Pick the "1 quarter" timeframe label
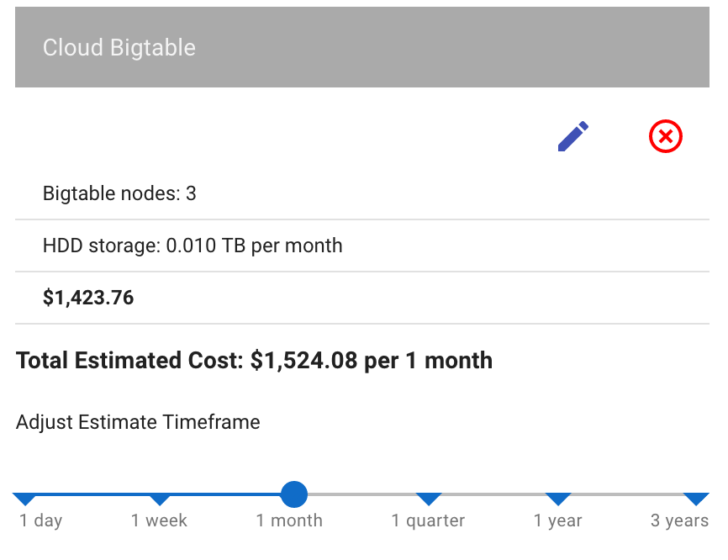The height and width of the screenshot is (560, 728). click(428, 521)
